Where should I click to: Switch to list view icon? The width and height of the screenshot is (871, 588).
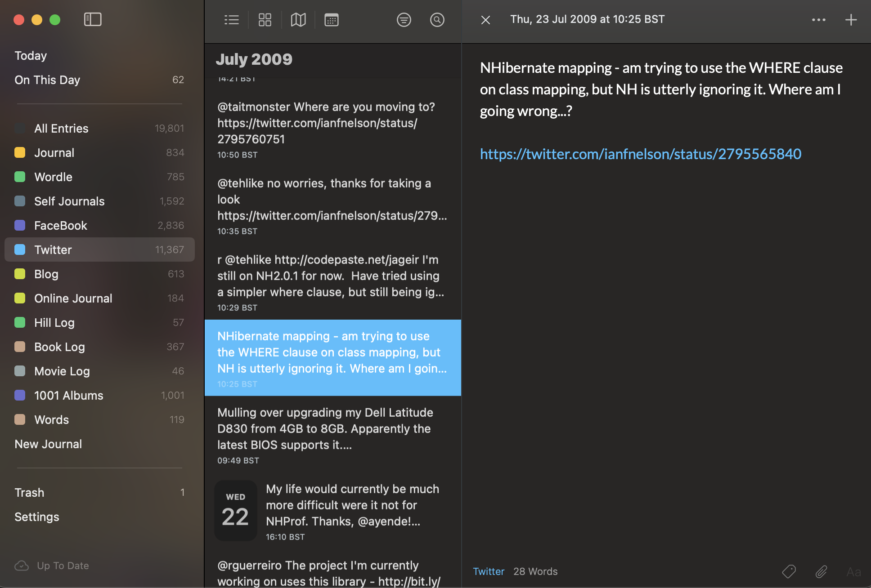231,20
